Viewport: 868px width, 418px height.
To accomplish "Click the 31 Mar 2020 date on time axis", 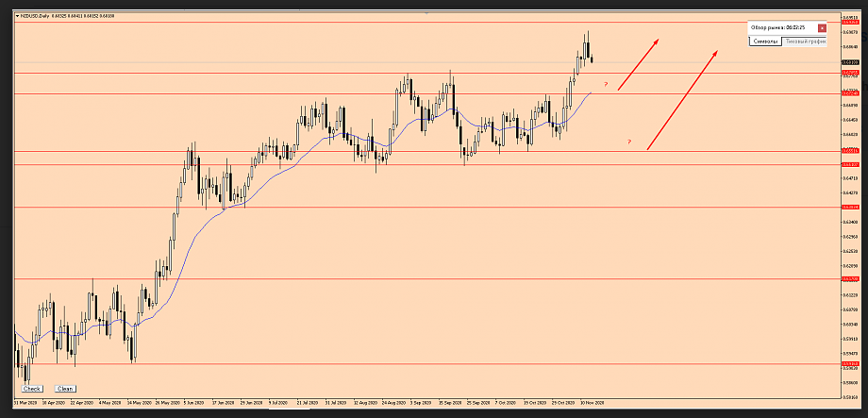I will (x=27, y=401).
